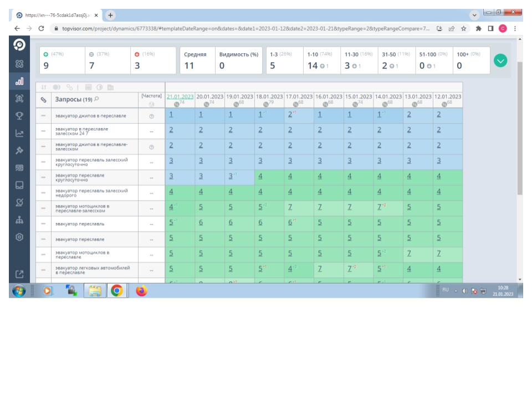
Task: Filter by the improved positions card showing 9
Action: [x=62, y=60]
